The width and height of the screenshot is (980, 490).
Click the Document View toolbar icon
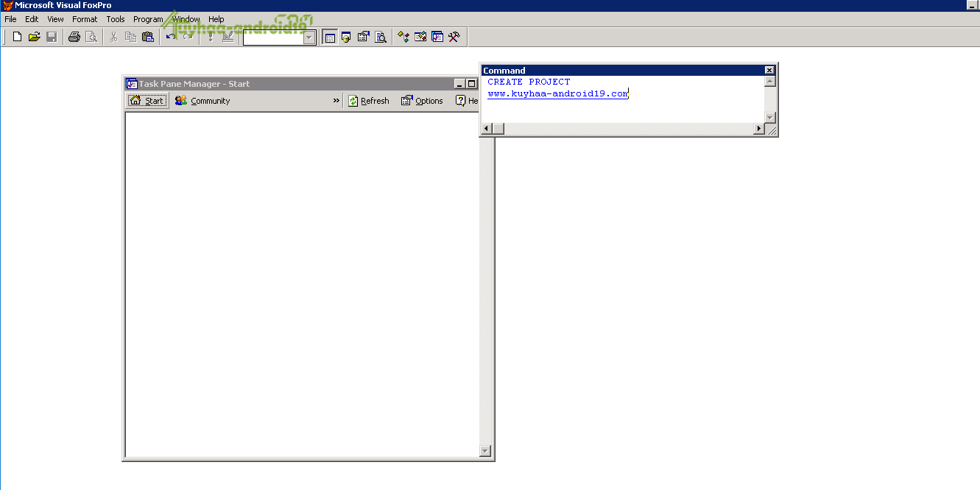[x=381, y=37]
